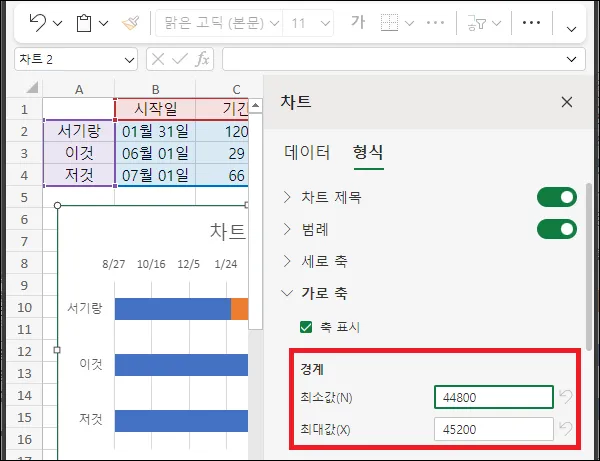This screenshot has height=461, width=600.
Task: Open the Name Box dropdown showing 차트 2
Action: [x=129, y=60]
